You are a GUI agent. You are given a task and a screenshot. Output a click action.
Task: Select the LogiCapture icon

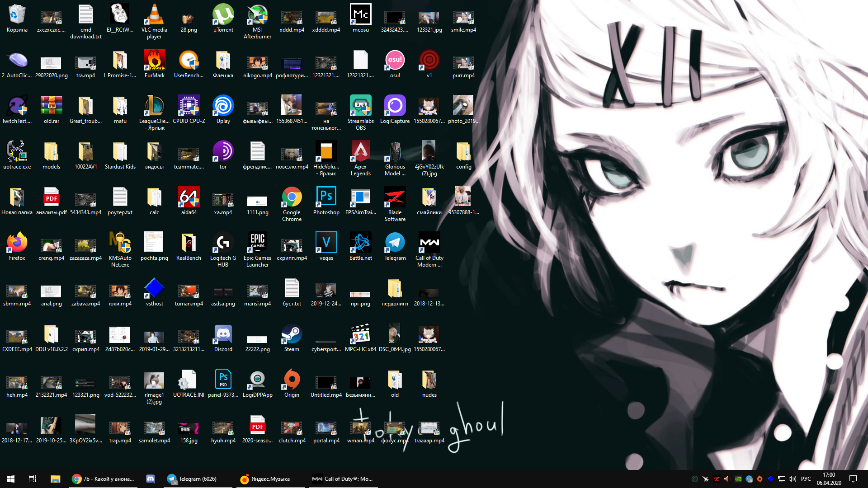(395, 110)
